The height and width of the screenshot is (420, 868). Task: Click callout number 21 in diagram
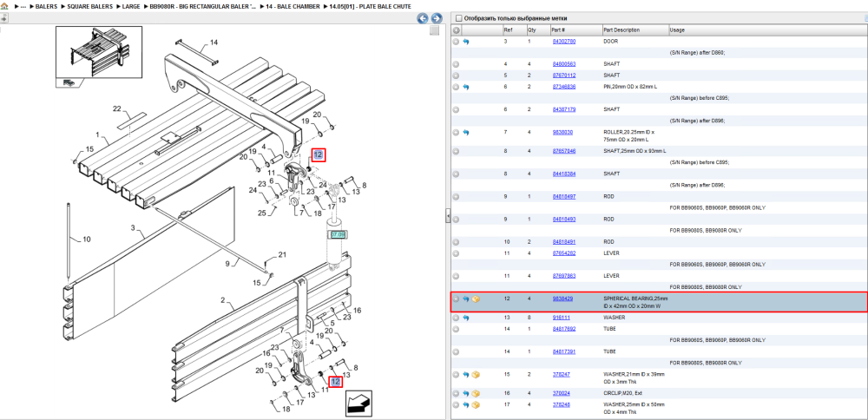282,254
